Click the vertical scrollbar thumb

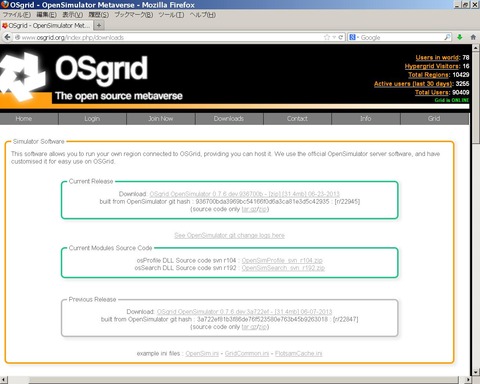point(476,97)
